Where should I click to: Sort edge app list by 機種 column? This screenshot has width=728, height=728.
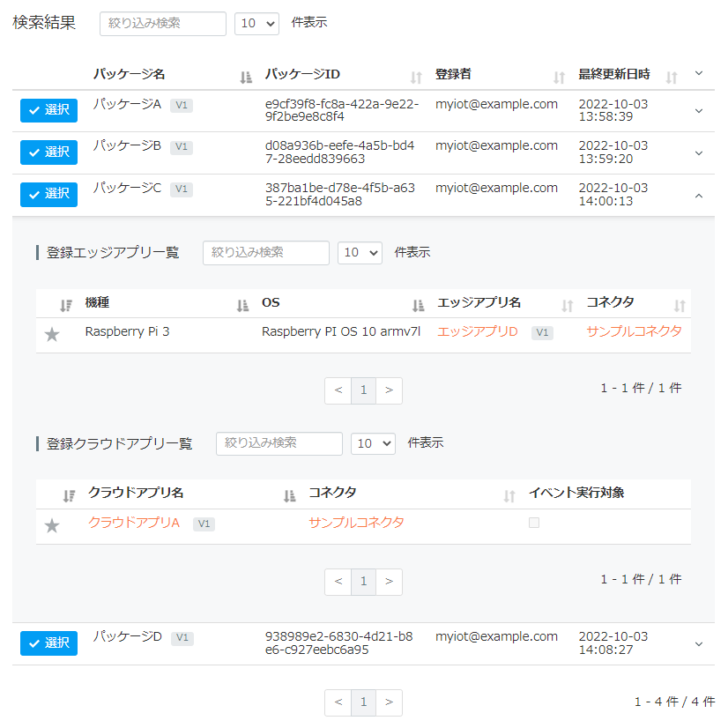(x=242, y=306)
